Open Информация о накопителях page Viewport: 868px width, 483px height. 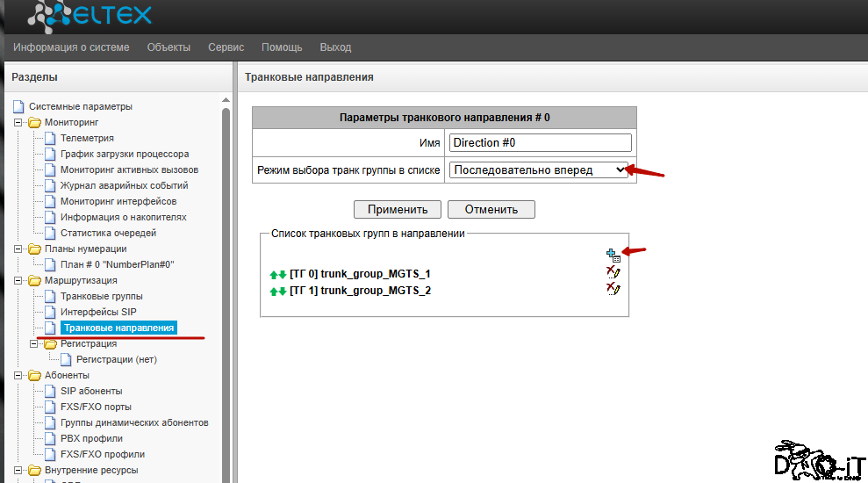tap(124, 217)
